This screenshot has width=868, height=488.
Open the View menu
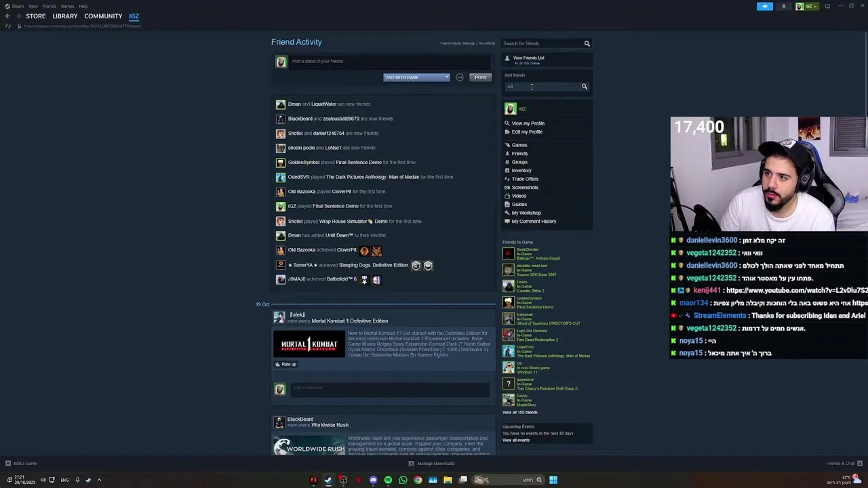[33, 6]
